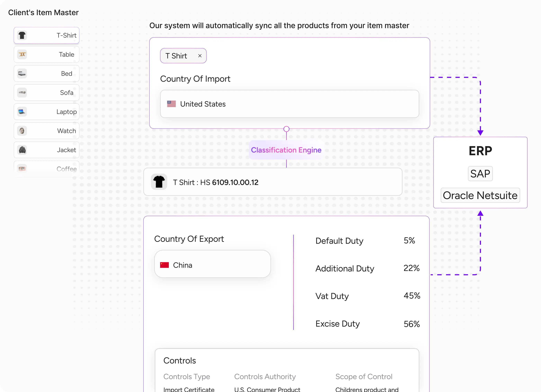Select the Watch entry in item master
This screenshot has height=392, width=541.
[47, 131]
